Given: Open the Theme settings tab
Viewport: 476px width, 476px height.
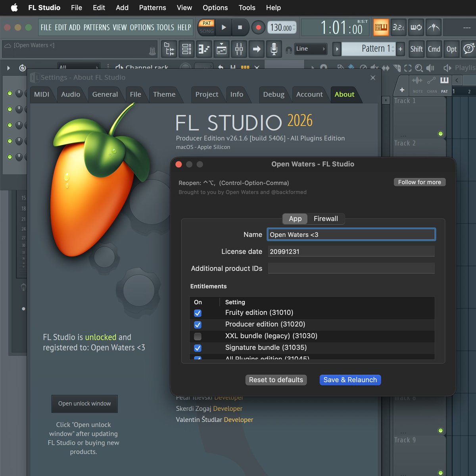Looking at the screenshot, I should tap(164, 94).
